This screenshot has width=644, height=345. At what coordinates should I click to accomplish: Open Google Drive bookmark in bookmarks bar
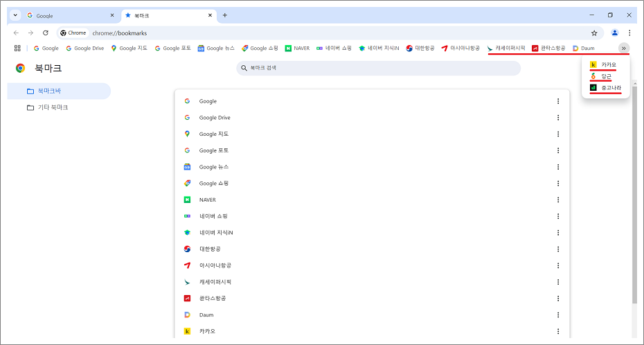pyautogui.click(x=85, y=48)
